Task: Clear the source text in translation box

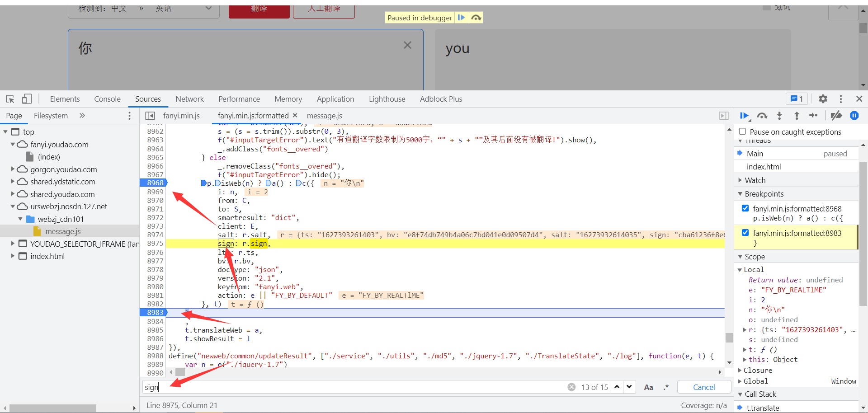Action: (x=407, y=45)
